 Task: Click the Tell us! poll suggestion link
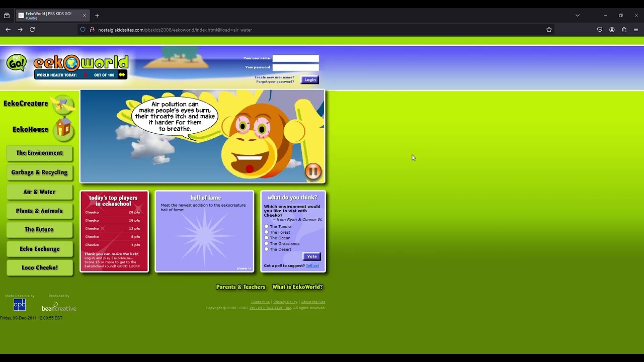click(x=312, y=266)
